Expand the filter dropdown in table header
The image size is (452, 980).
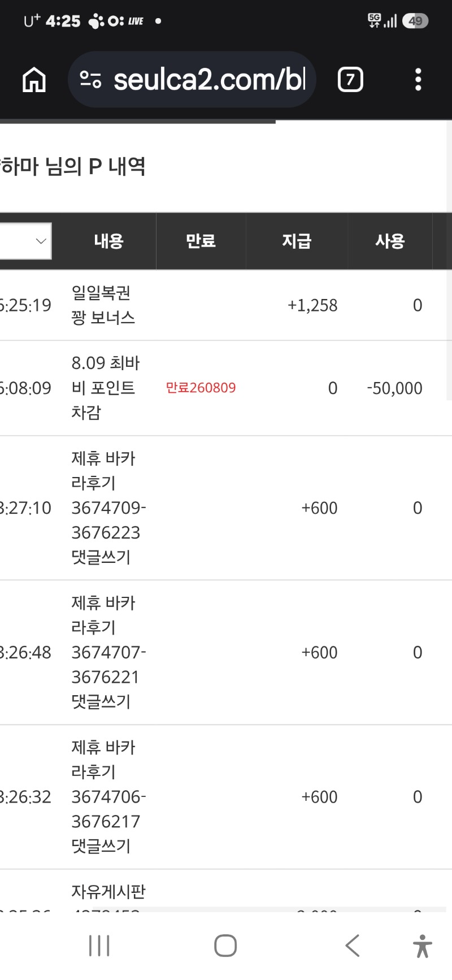(25, 241)
